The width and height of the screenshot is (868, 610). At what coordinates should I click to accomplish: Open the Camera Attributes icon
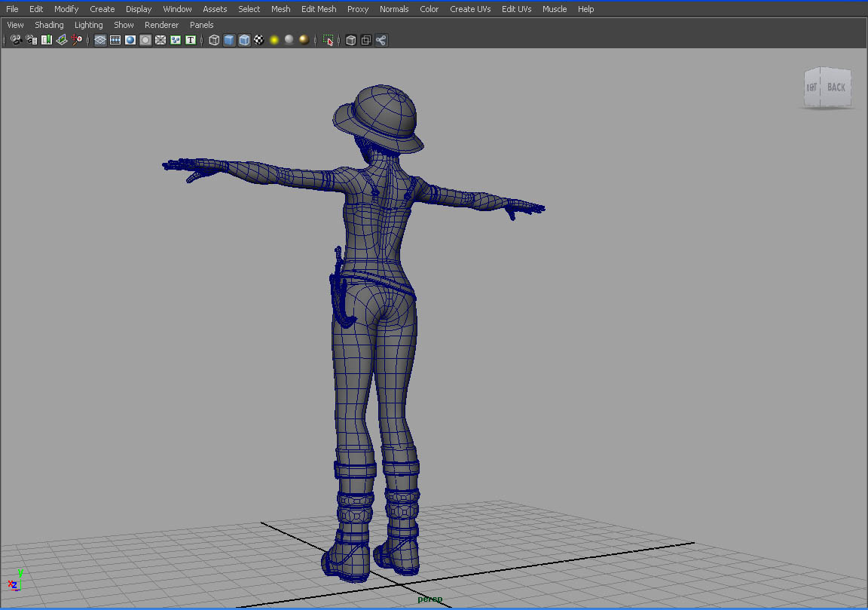[x=32, y=40]
